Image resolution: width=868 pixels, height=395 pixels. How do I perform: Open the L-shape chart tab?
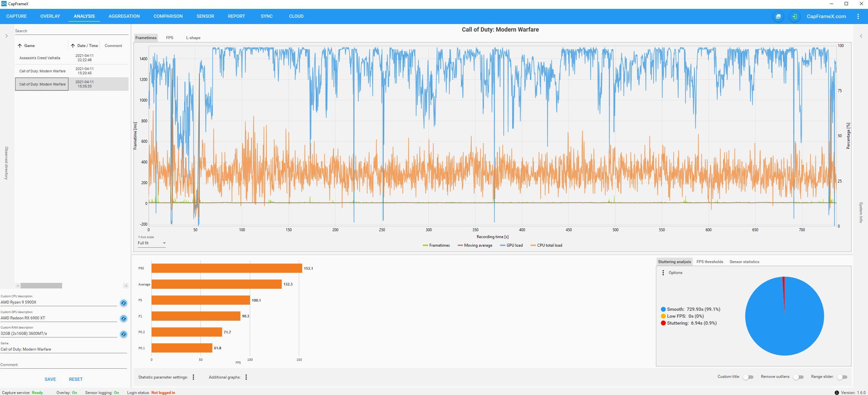click(193, 38)
